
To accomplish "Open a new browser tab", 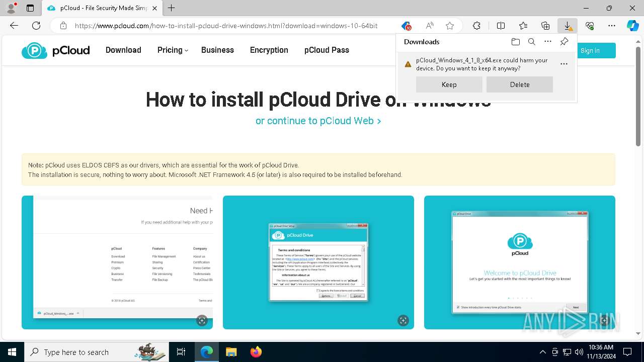I will 171,8.
